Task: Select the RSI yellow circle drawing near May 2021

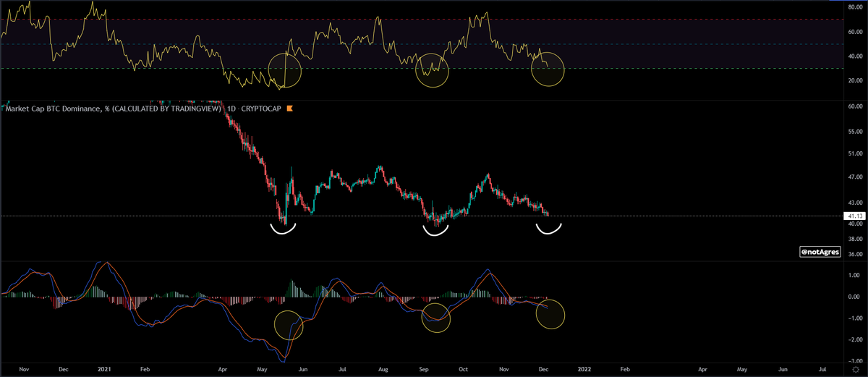Action: 284,70
